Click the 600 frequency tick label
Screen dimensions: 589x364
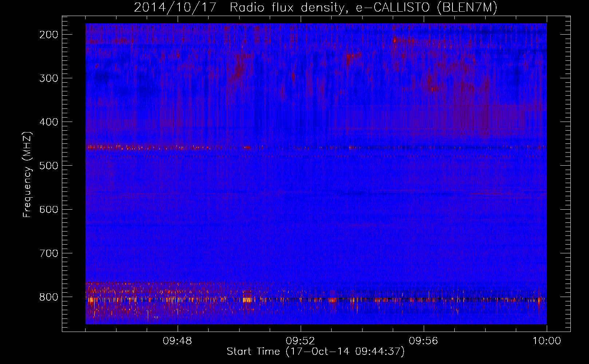[48, 209]
